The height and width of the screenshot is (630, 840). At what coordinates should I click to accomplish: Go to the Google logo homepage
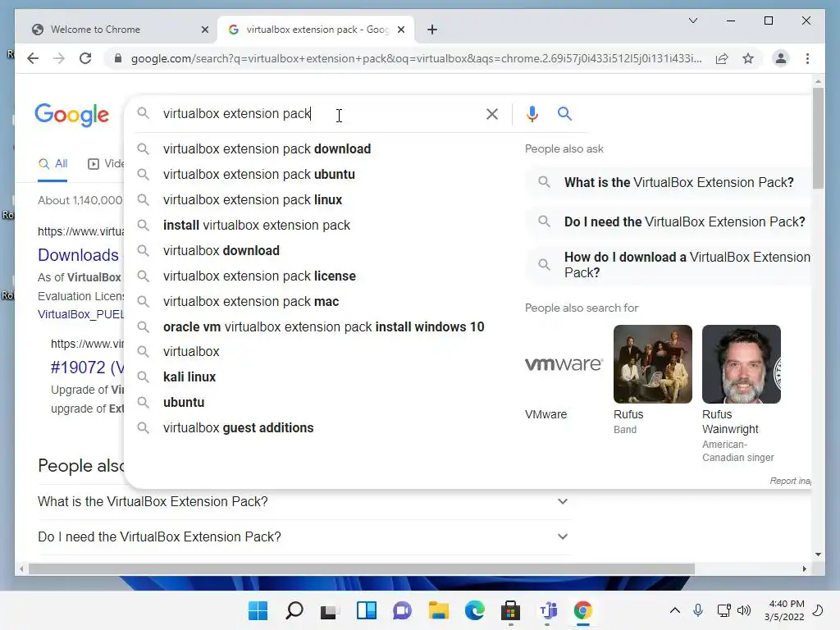tap(72, 115)
